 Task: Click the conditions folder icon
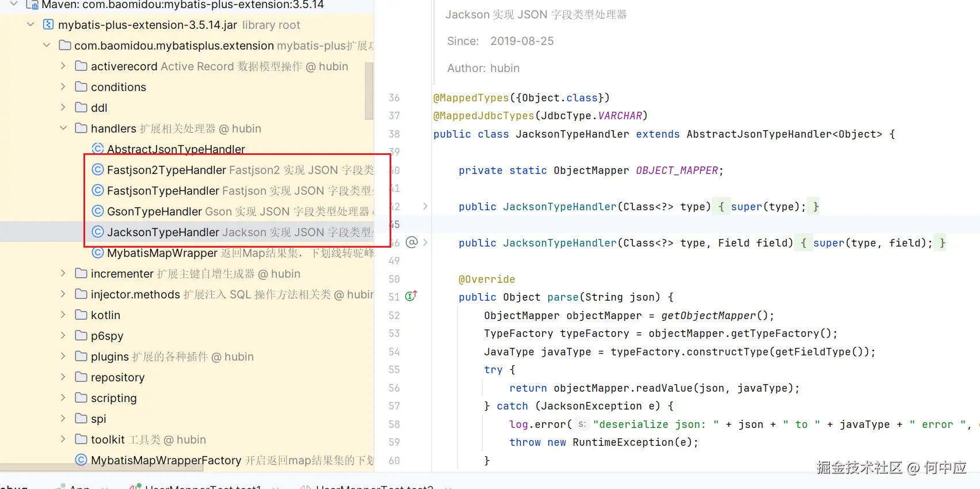click(81, 87)
